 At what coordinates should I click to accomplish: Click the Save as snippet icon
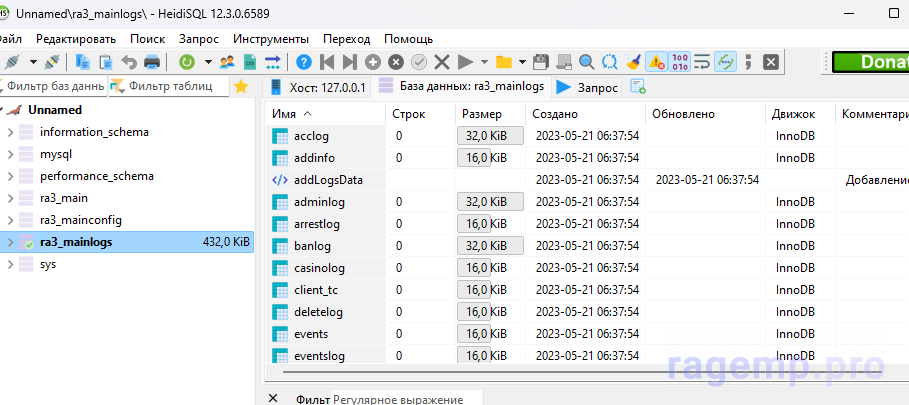[x=563, y=61]
